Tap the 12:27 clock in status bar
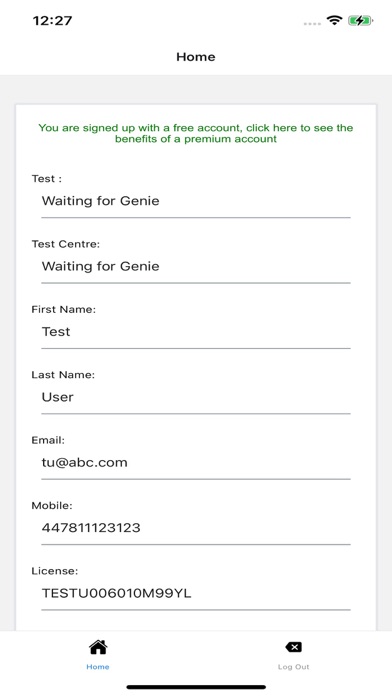 (52, 20)
